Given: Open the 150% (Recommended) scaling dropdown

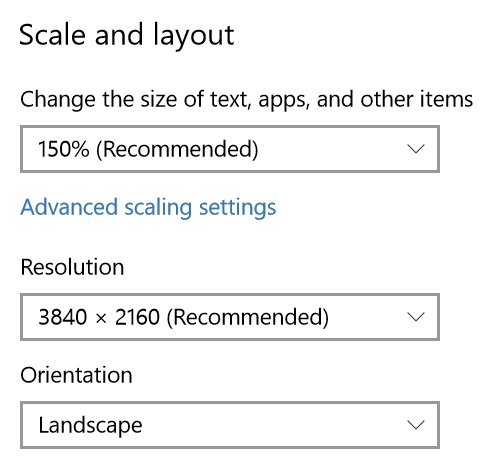Looking at the screenshot, I should [x=230, y=149].
